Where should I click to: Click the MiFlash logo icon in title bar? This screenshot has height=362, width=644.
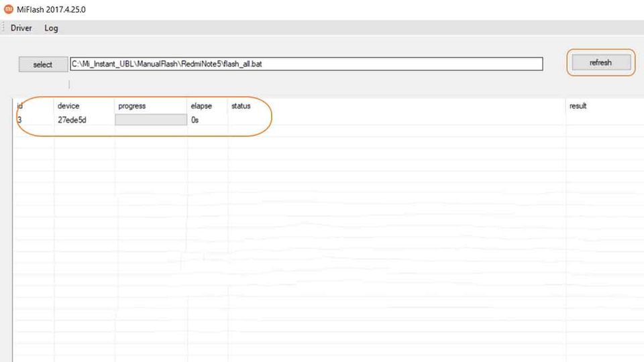click(x=9, y=9)
